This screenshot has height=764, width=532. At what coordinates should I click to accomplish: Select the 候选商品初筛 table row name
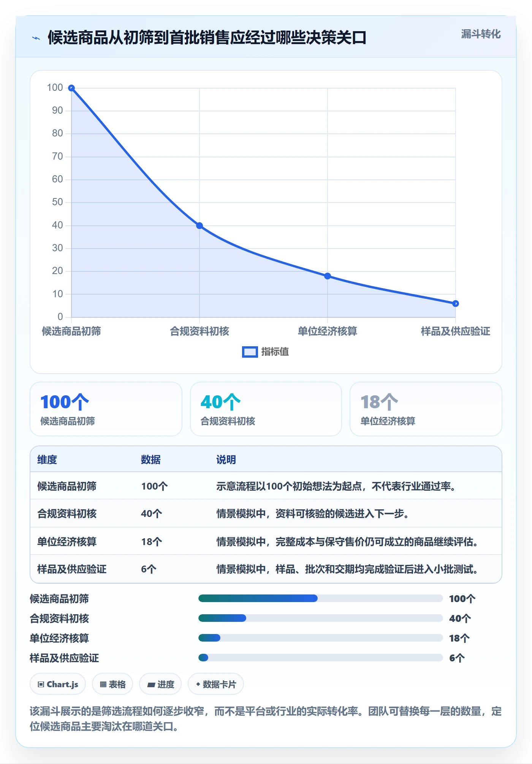(67, 486)
